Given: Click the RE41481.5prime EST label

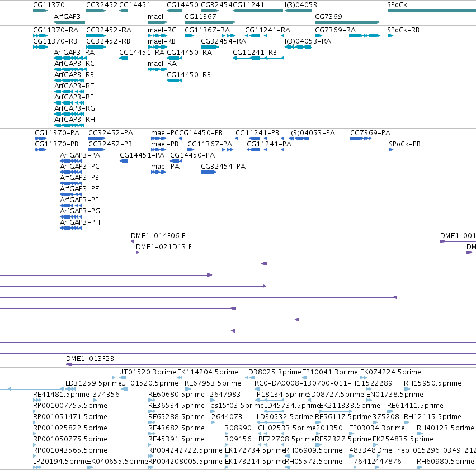Looking at the screenshot, I should (61, 395).
